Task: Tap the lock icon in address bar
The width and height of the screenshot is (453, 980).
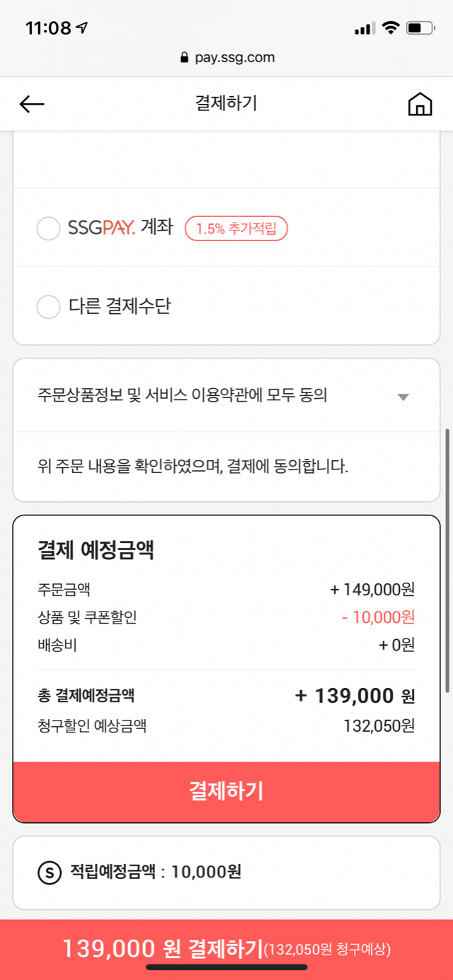Action: click(185, 58)
